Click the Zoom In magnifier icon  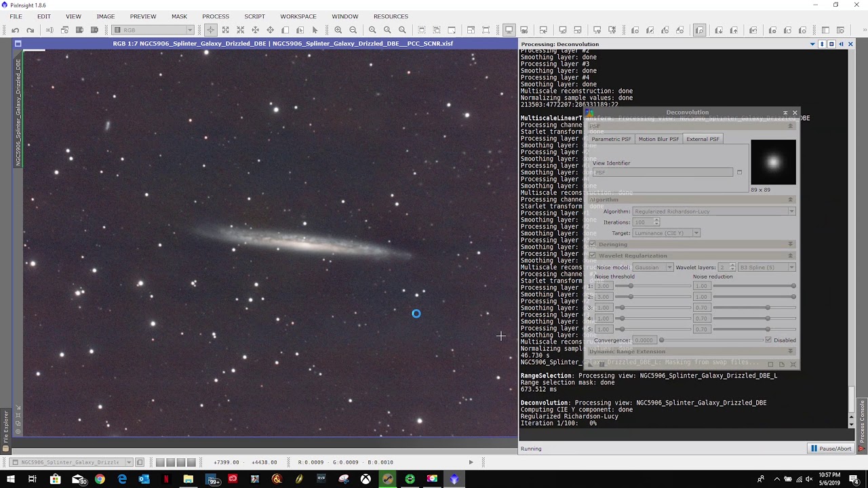[x=338, y=30]
